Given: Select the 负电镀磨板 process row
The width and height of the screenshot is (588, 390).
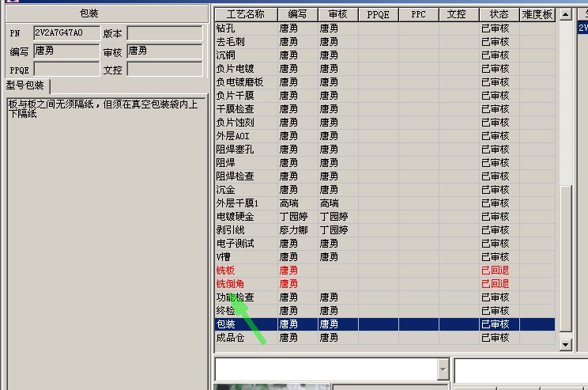Looking at the screenshot, I should pos(385,82).
